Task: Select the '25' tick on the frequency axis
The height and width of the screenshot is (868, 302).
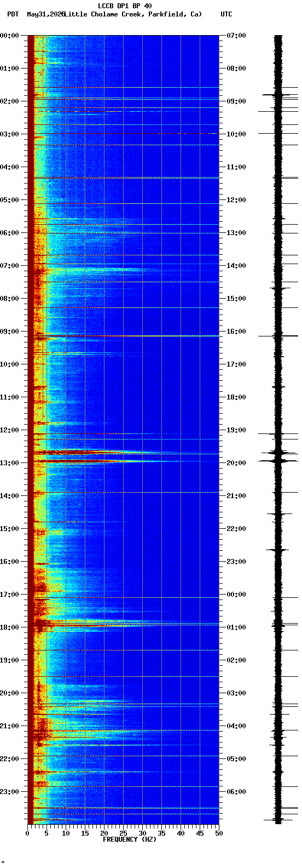Action: pyautogui.click(x=123, y=833)
